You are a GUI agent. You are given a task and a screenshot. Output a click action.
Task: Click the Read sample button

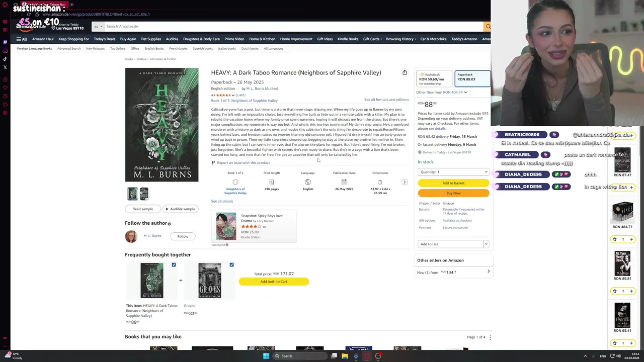(x=143, y=209)
